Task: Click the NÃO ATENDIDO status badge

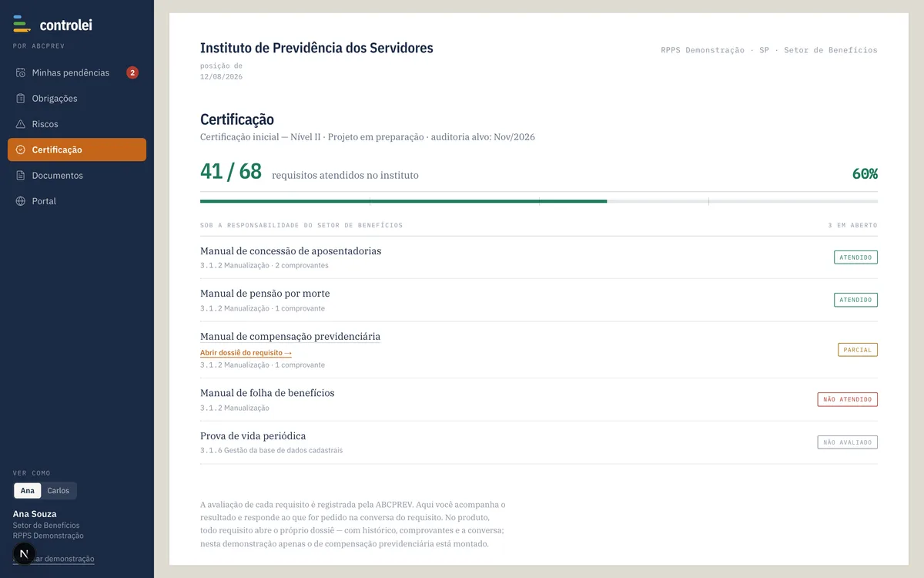Action: point(848,399)
